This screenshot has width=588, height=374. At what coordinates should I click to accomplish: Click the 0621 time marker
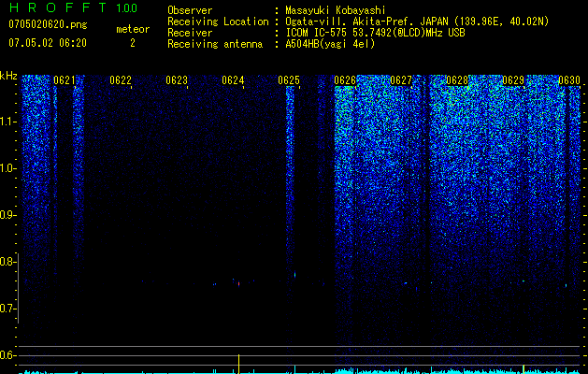(65, 80)
